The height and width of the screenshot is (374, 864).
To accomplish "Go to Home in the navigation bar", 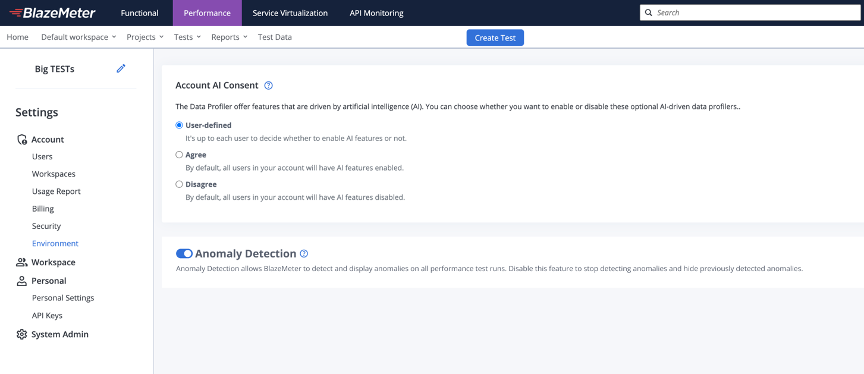I will point(18,37).
